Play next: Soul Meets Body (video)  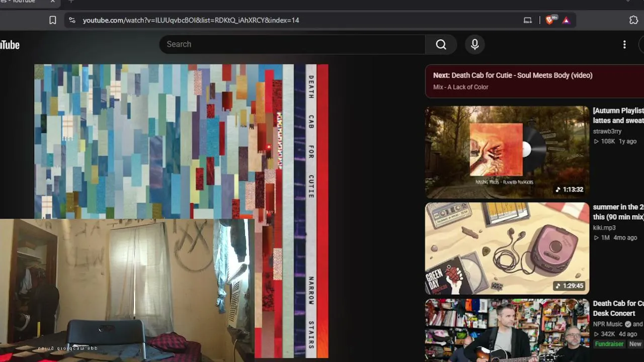pos(513,75)
